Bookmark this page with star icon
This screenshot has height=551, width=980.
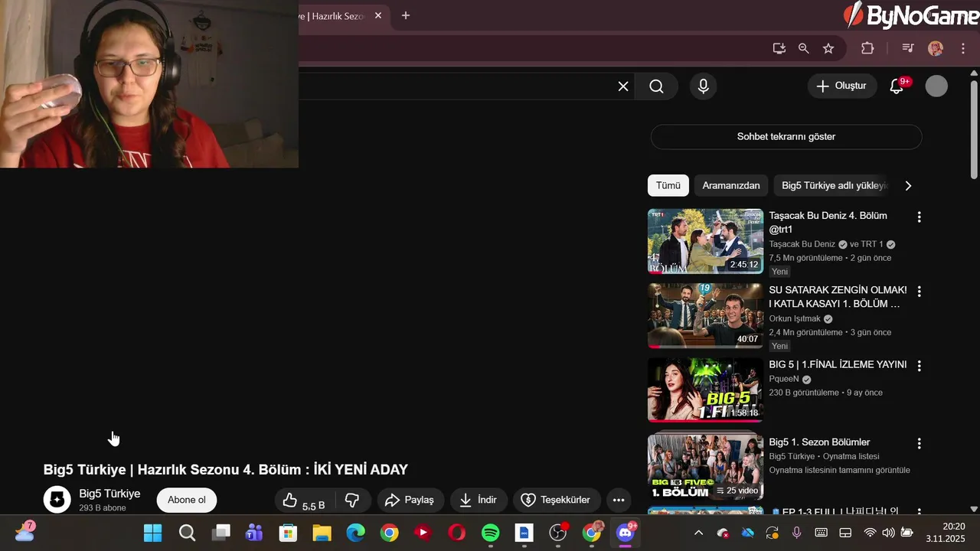point(828,48)
